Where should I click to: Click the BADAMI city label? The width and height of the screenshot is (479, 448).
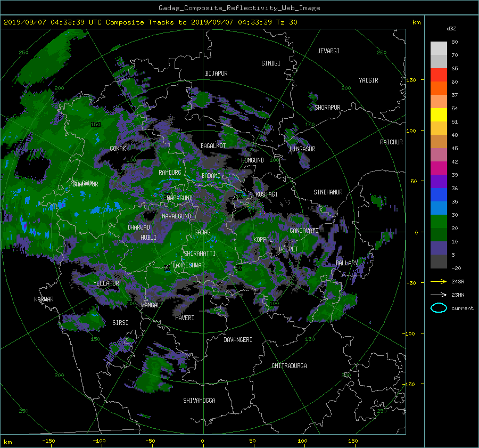click(x=211, y=176)
